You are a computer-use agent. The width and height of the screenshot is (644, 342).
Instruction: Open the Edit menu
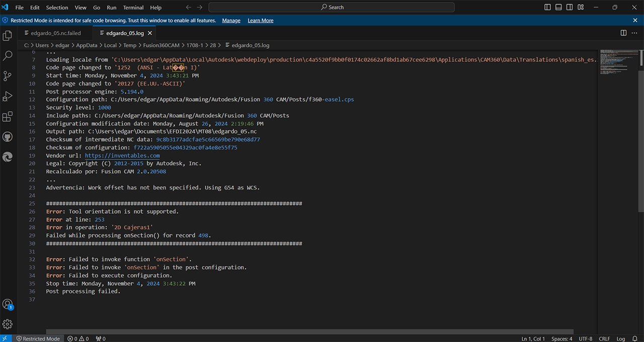tap(35, 8)
